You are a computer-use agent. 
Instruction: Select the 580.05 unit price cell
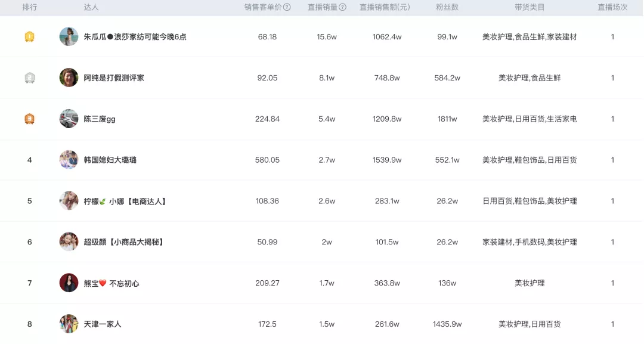267,160
